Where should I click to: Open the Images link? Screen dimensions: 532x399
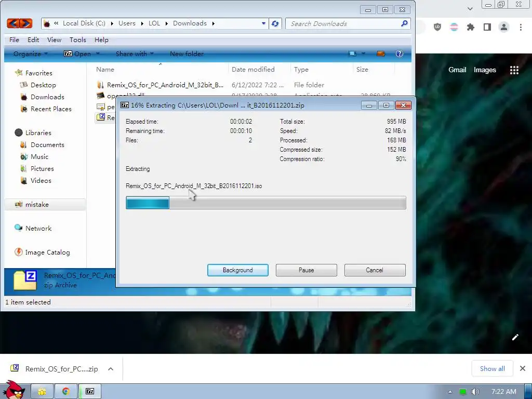tap(485, 70)
